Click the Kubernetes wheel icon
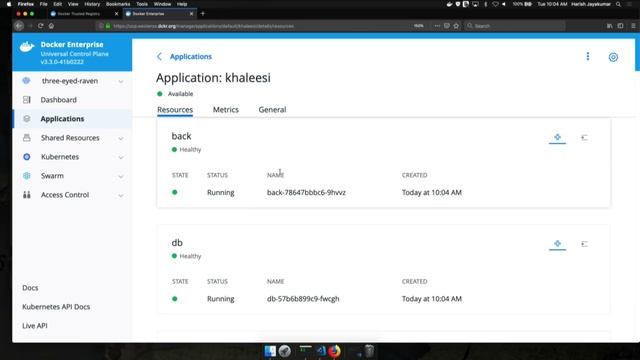Screen dimensions: 640x360 27,157
